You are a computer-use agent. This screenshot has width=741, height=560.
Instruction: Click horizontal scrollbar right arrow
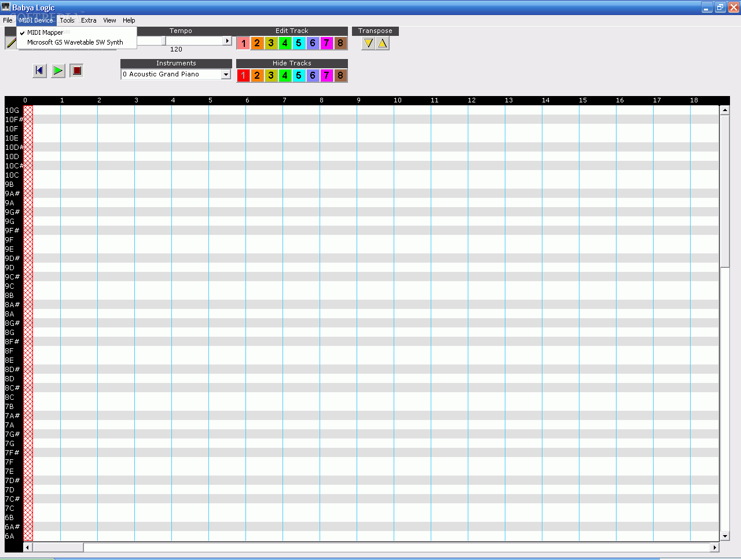tap(714, 547)
